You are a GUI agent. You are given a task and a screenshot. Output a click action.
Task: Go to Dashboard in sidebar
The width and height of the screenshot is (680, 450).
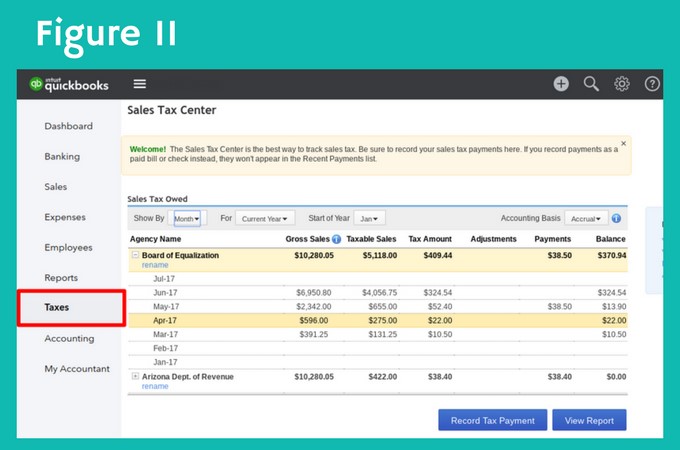[x=69, y=126]
